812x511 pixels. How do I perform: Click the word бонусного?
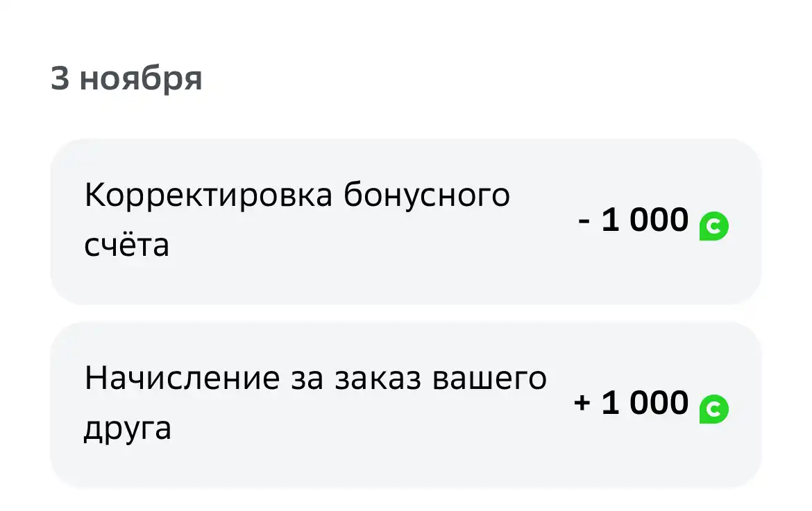[x=427, y=196]
